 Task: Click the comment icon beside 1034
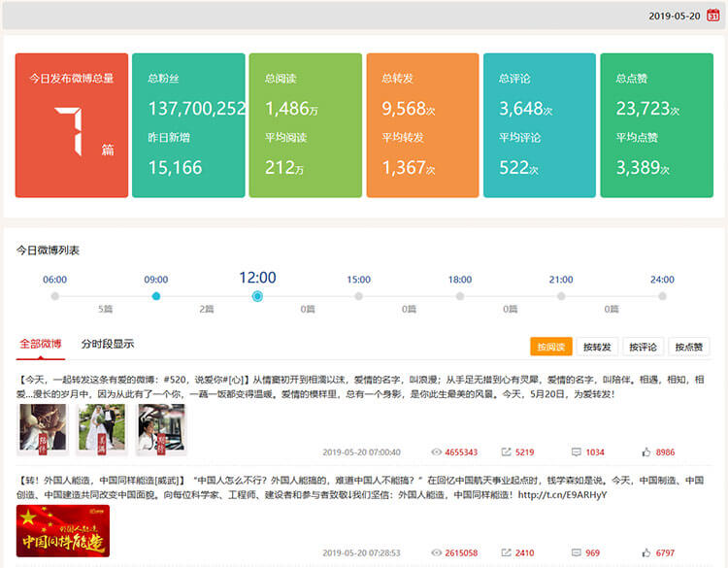coord(577,452)
